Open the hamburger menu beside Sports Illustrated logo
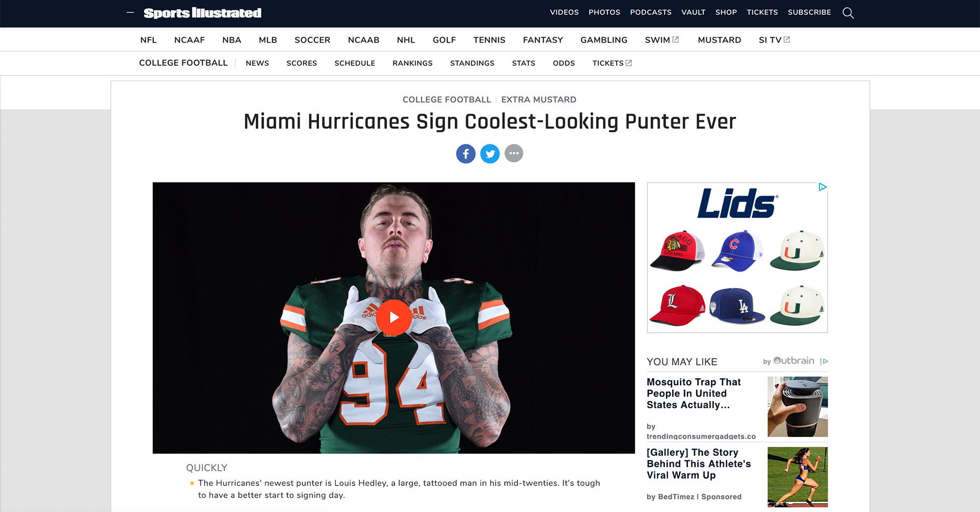Image resolution: width=980 pixels, height=512 pixels. tap(130, 12)
